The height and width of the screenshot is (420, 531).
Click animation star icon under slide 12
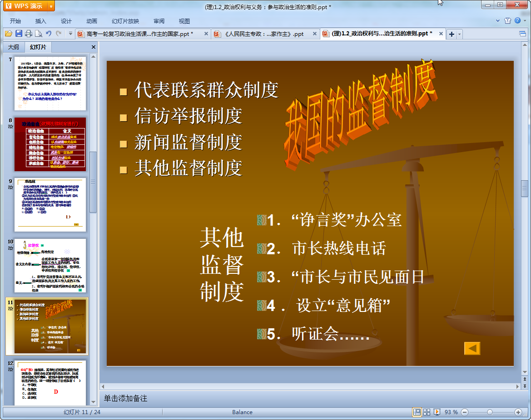point(10,370)
